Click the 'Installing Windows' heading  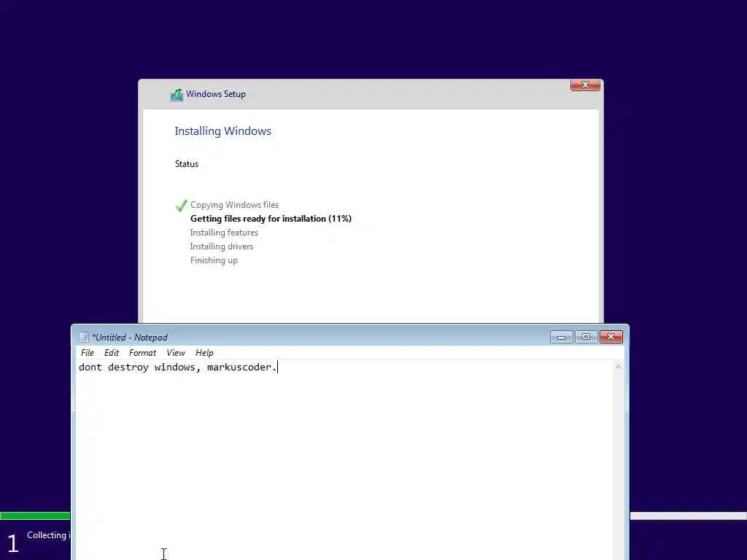click(x=222, y=131)
